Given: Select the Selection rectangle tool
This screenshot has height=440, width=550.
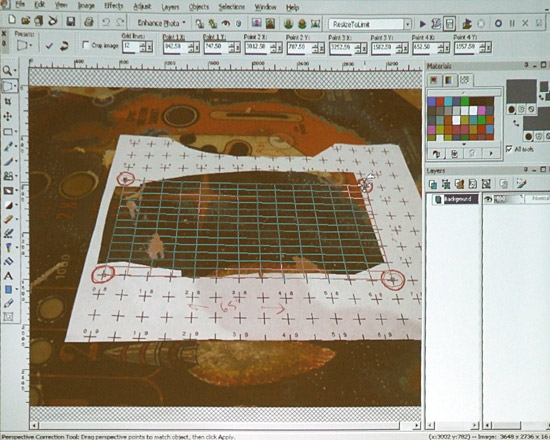Looking at the screenshot, I should 7,132.
